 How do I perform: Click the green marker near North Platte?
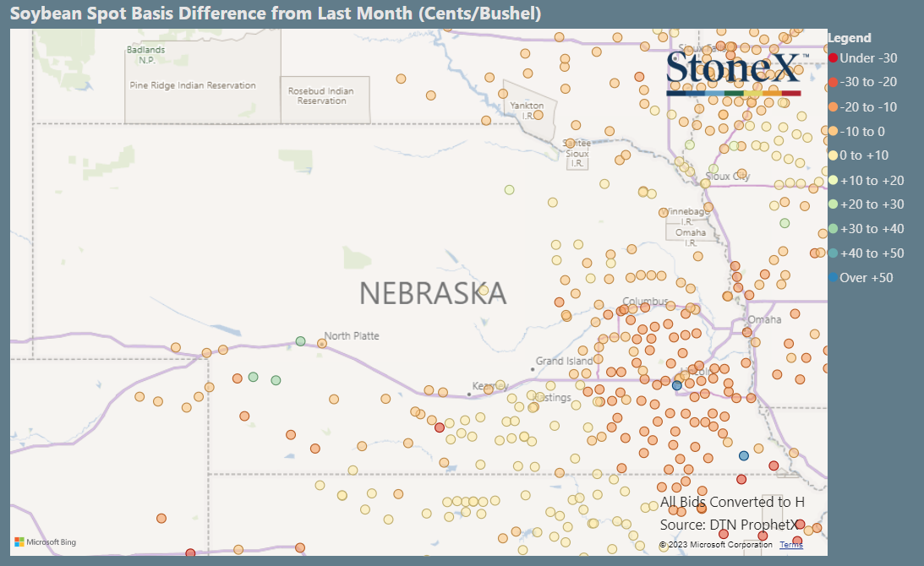pos(300,340)
